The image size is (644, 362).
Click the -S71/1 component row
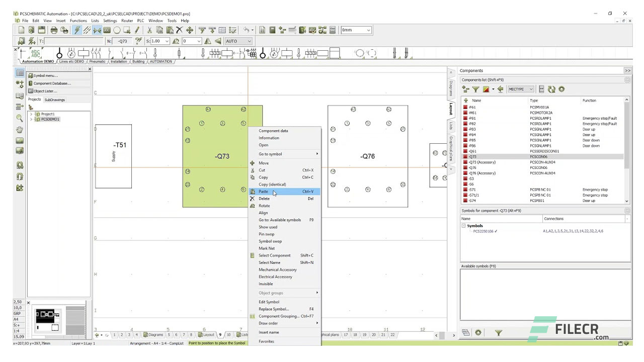[x=542, y=195]
